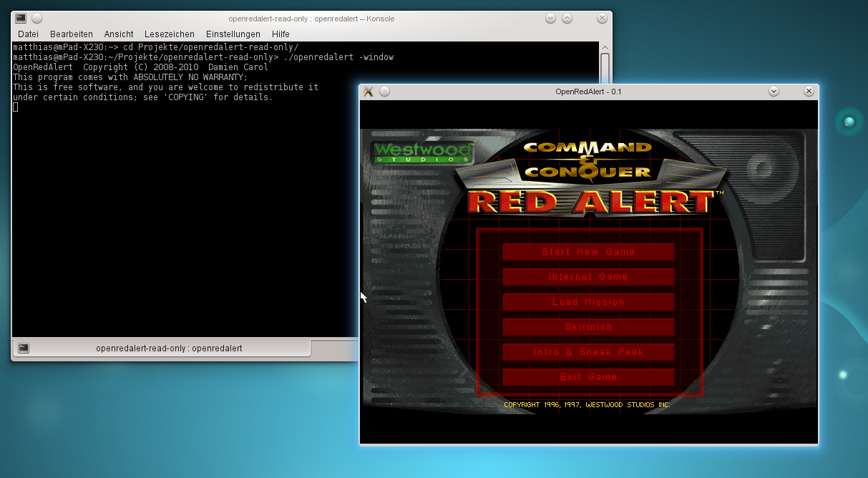Open Intro & Sneak Peek
868x478 pixels.
(589, 352)
